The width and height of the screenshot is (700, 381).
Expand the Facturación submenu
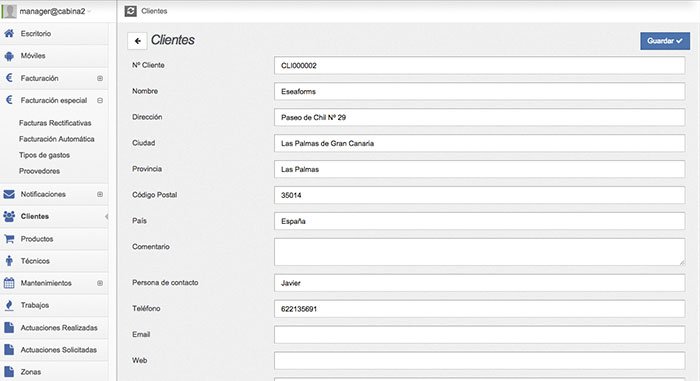[100, 78]
